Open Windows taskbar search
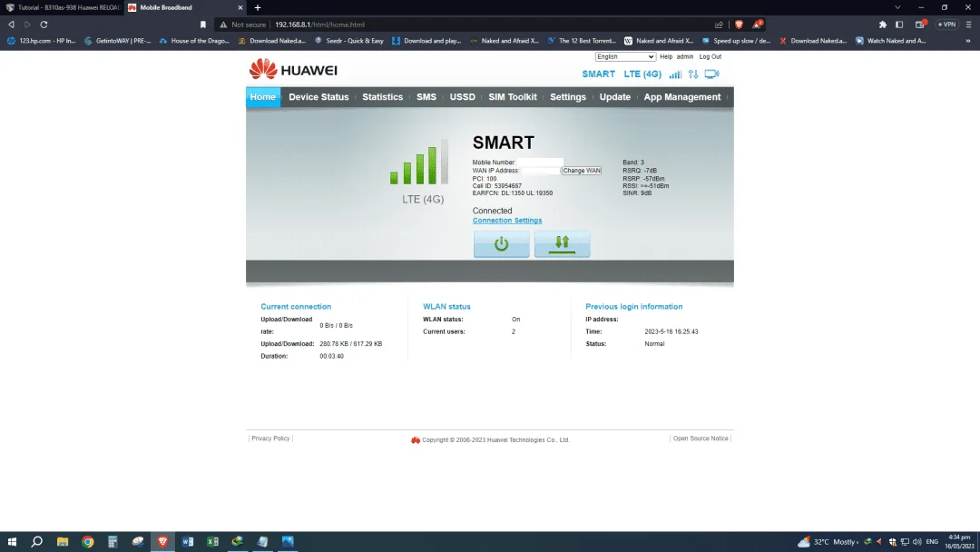This screenshot has width=980, height=552. 37,541
